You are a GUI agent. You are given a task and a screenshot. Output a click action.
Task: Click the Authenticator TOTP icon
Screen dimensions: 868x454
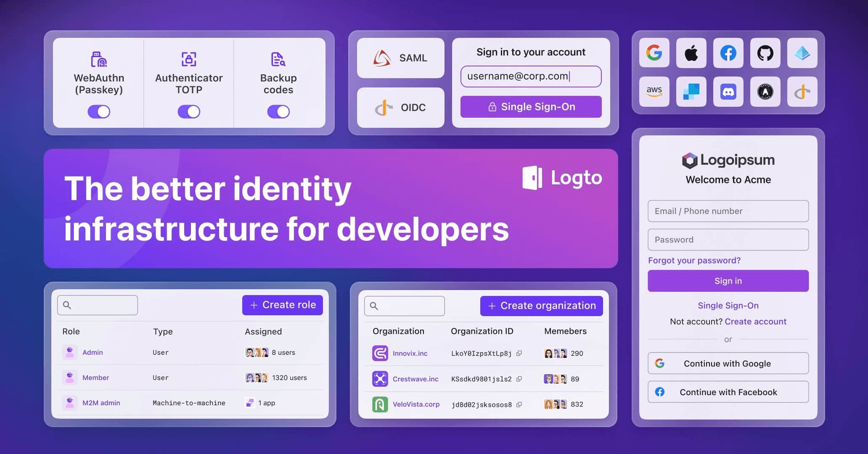(189, 59)
